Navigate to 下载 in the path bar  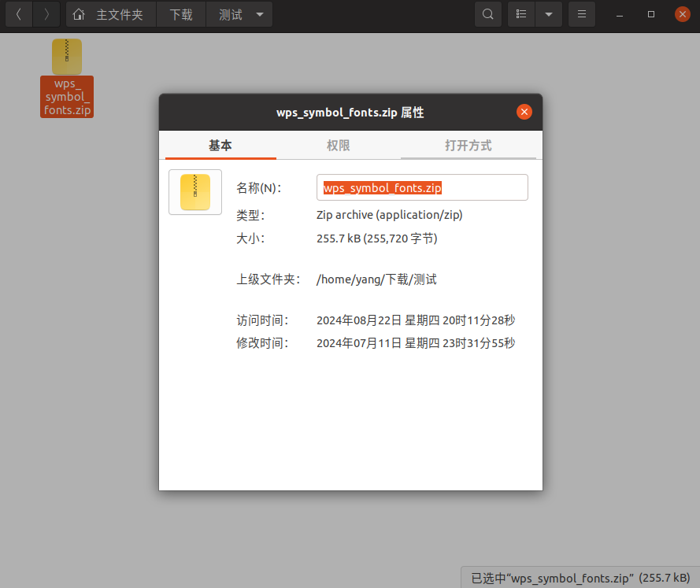(x=181, y=14)
